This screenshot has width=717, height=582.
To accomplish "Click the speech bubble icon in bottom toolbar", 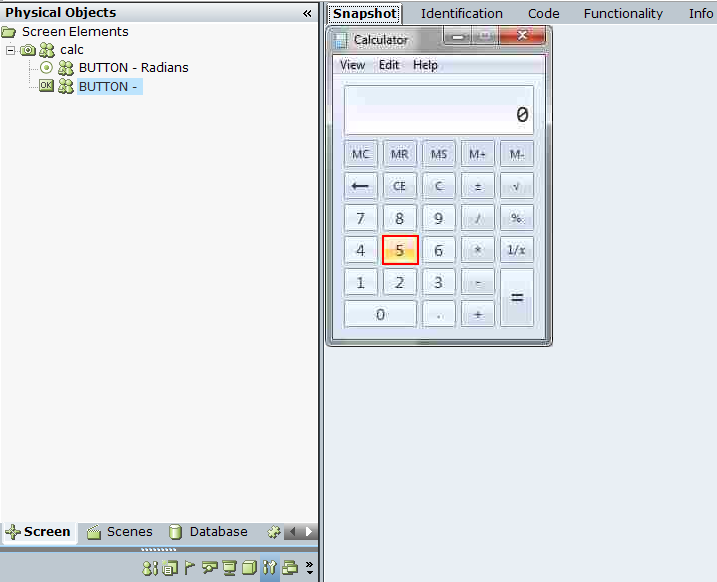I will coord(209,568).
